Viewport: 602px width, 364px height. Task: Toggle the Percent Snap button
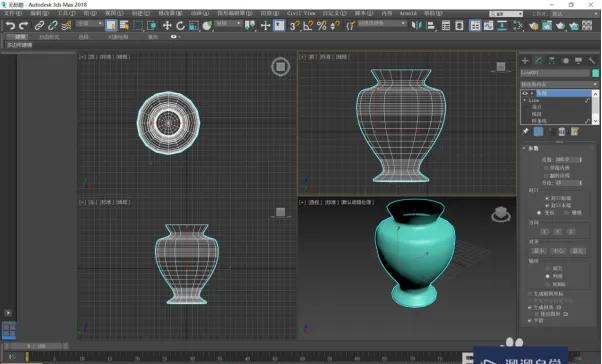point(322,26)
